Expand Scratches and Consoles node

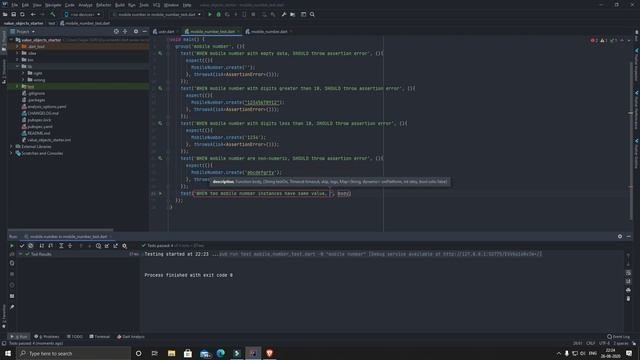pyautogui.click(x=11, y=153)
